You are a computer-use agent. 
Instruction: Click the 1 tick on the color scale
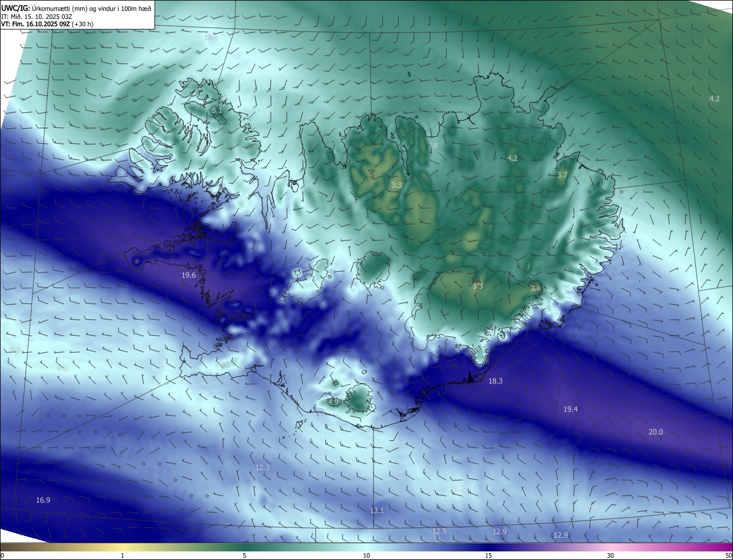(x=123, y=555)
